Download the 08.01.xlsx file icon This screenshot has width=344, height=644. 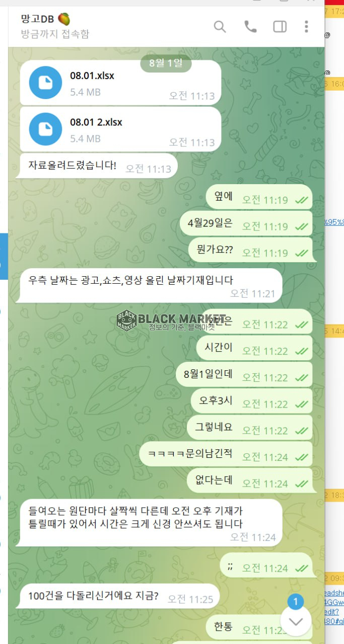45,83
